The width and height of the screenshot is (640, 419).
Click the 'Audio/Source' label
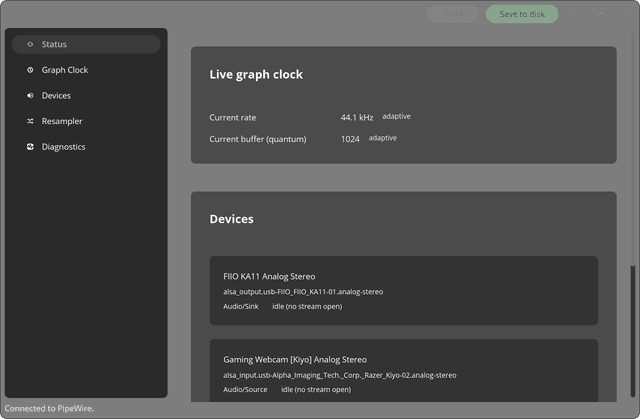click(x=245, y=390)
